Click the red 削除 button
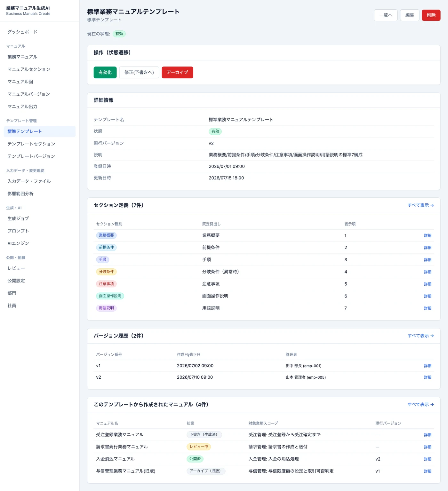The width and height of the screenshot is (448, 491). pyautogui.click(x=431, y=15)
